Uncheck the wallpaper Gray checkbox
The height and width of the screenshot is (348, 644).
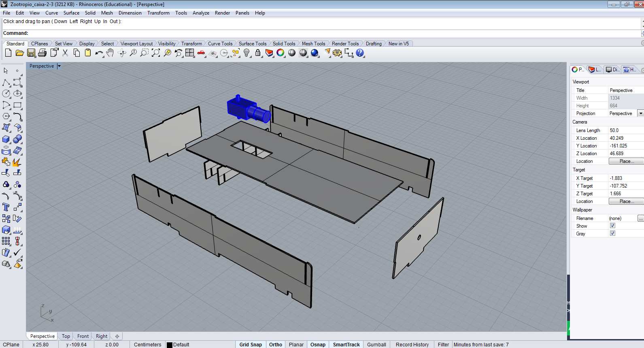pos(612,233)
